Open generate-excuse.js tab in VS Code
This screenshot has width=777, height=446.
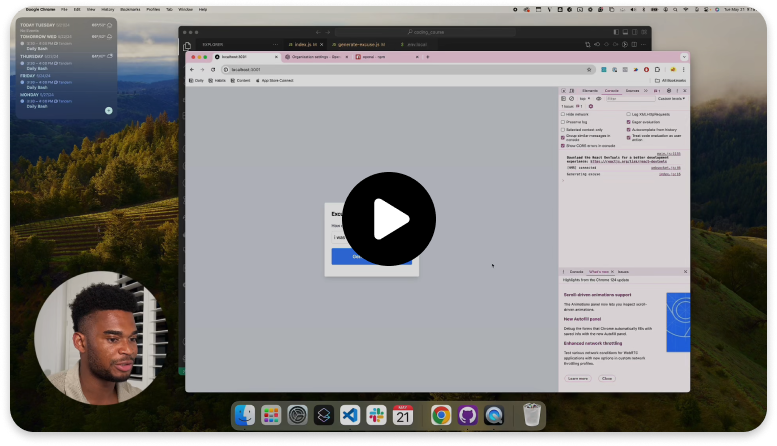coord(358,45)
